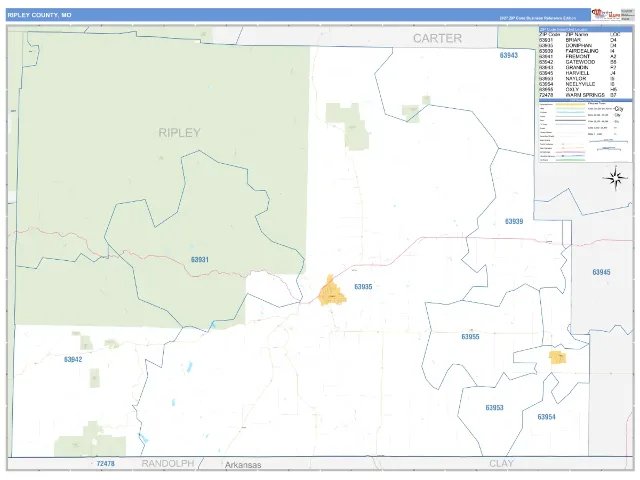
Task: Click ZIP code label 63935 on map
Action: pyautogui.click(x=363, y=287)
